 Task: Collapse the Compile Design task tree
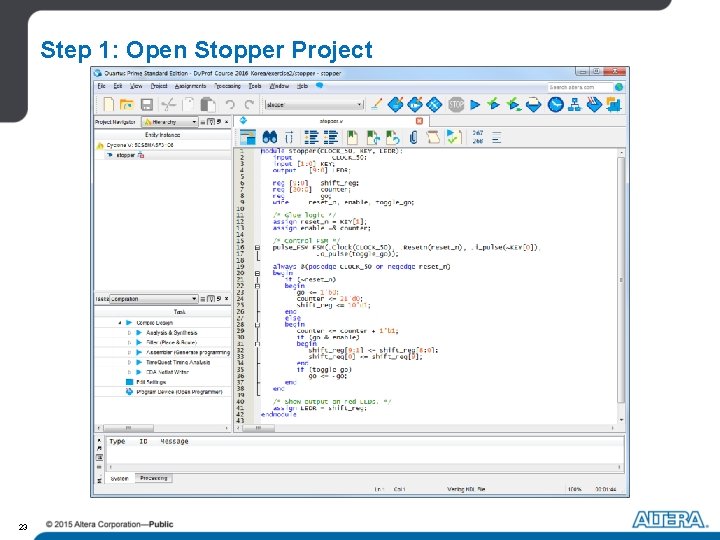pos(120,323)
